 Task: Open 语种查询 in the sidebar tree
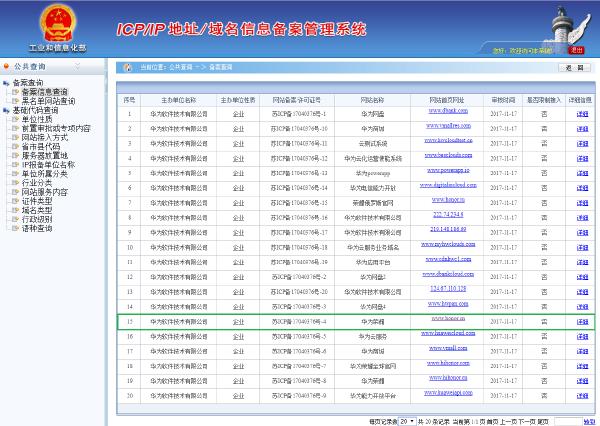(x=37, y=229)
